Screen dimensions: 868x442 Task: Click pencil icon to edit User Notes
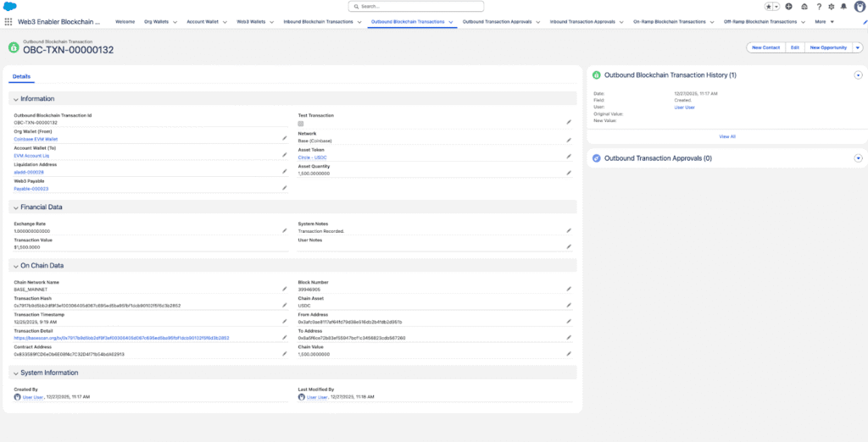pos(569,246)
